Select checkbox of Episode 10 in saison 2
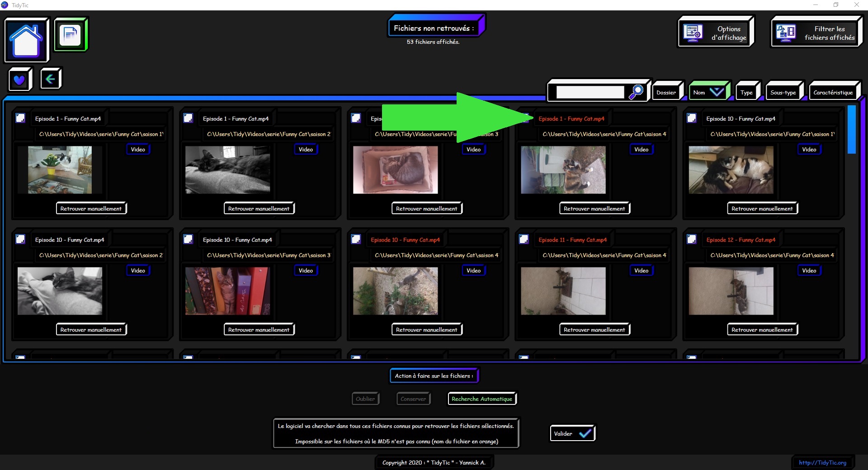 click(x=20, y=239)
